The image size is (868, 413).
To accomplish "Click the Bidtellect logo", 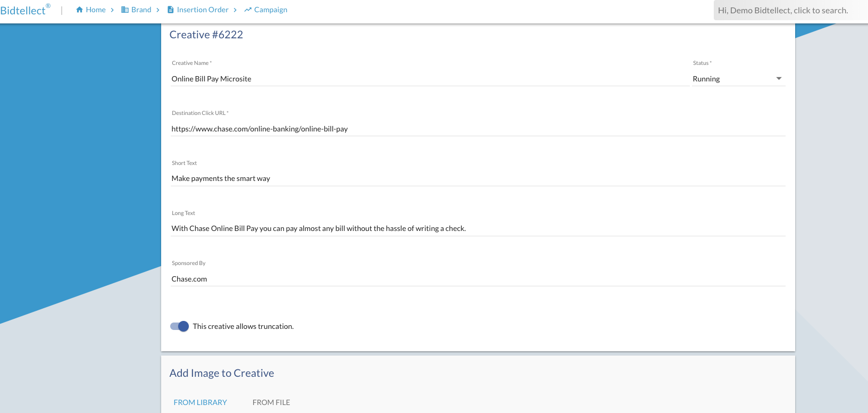I will (25, 10).
